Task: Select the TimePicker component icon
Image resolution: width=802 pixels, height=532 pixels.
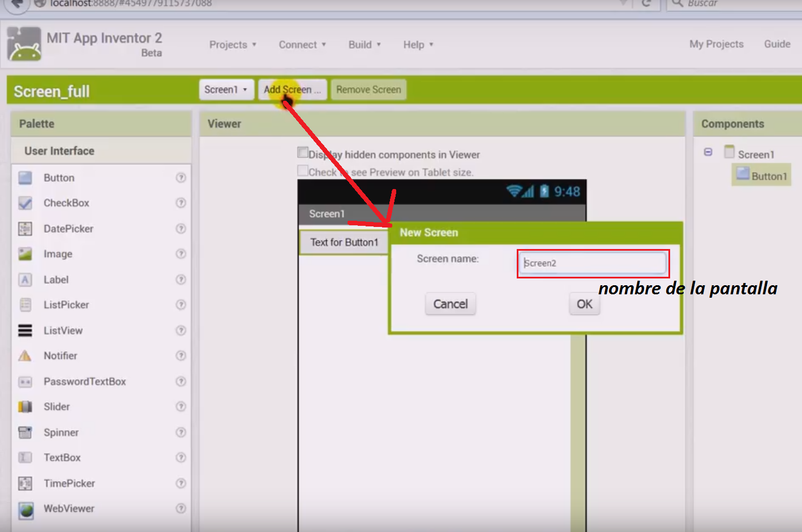Action: click(x=25, y=483)
